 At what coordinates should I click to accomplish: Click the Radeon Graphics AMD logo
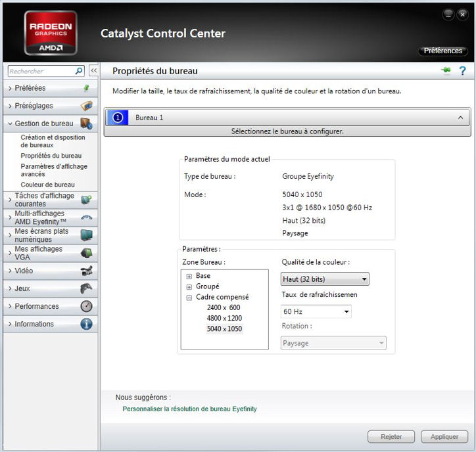[51, 33]
